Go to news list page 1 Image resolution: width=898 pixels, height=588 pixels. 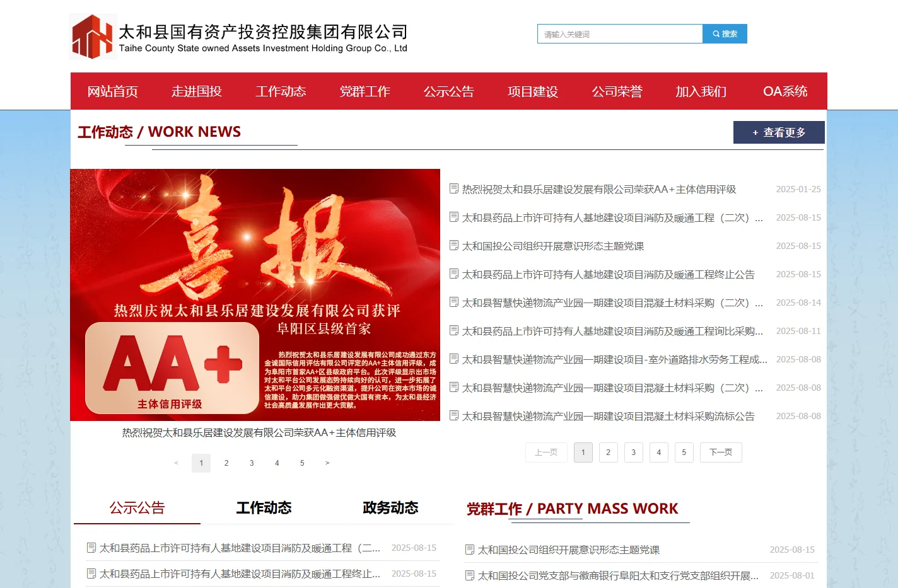click(x=583, y=453)
